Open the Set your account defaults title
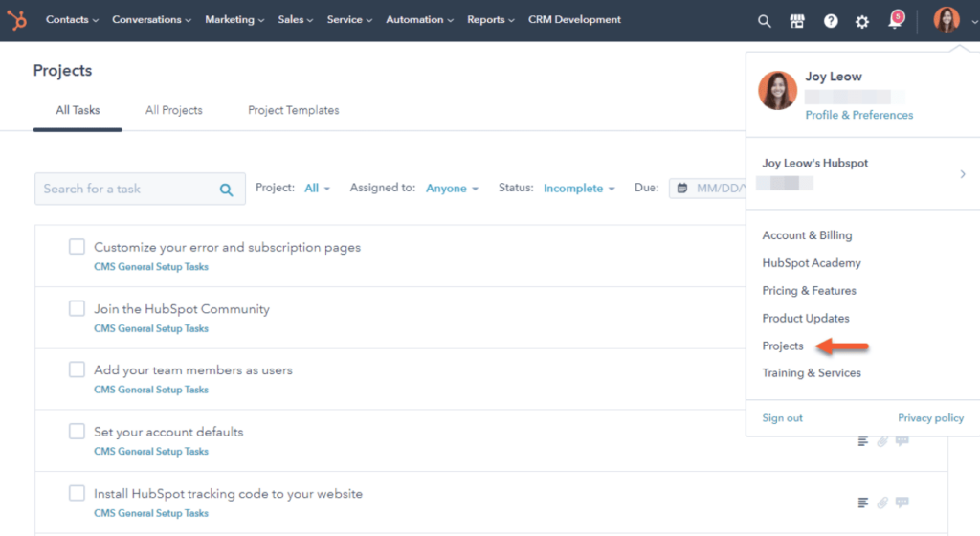980x536 pixels. click(168, 432)
